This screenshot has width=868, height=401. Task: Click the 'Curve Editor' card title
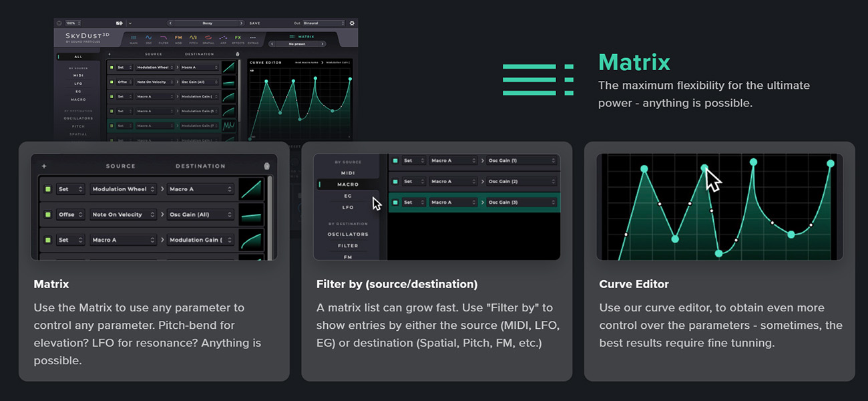tap(634, 284)
